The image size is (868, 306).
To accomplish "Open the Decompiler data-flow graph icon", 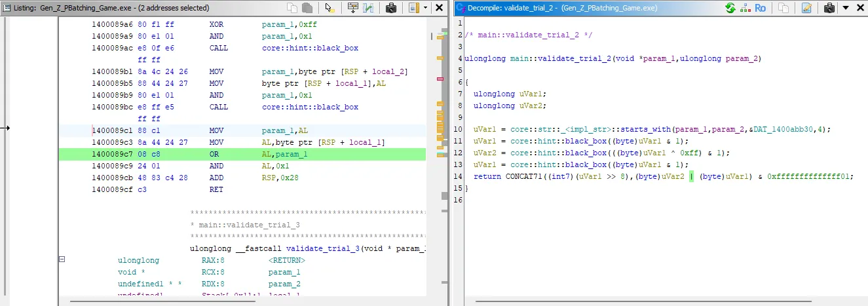I will 745,8.
